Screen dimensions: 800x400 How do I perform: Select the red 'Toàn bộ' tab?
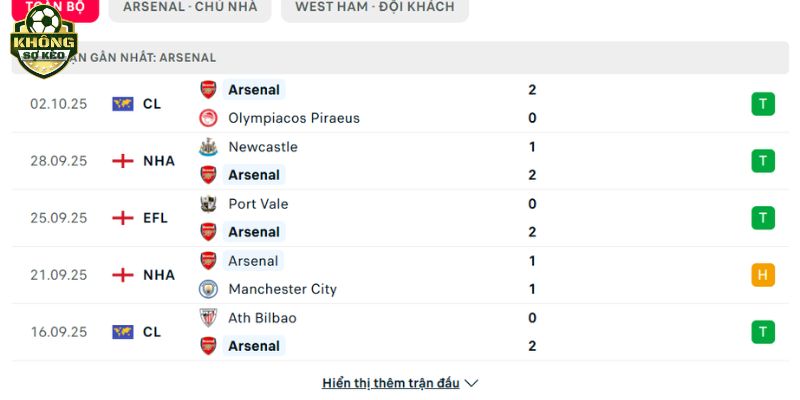(55, 7)
